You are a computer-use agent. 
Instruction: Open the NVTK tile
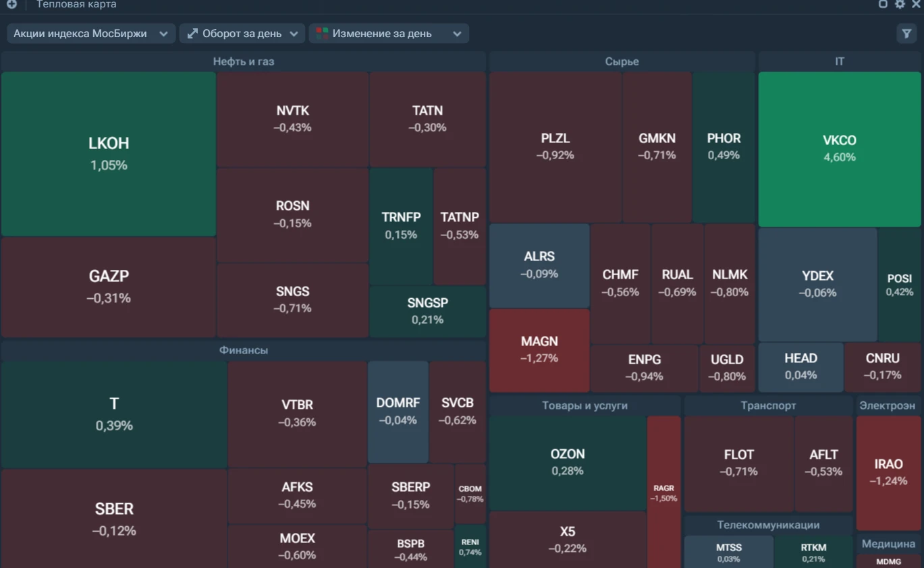pos(293,119)
